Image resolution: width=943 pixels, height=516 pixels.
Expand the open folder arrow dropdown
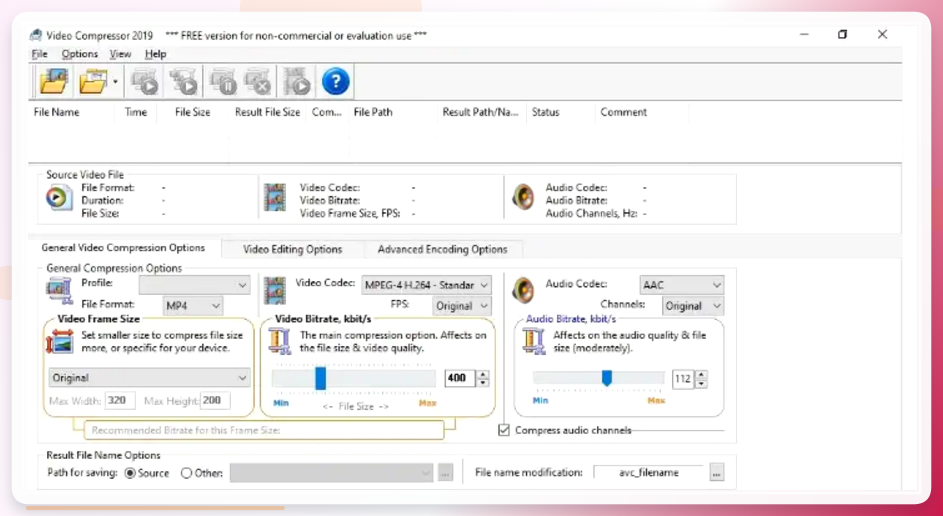115,82
